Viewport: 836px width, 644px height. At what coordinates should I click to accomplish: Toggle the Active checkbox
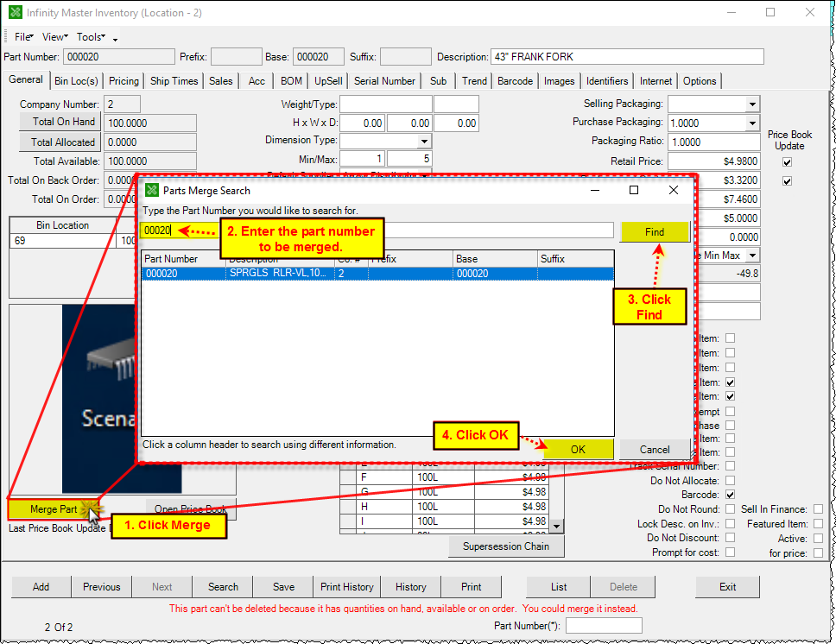point(818,539)
